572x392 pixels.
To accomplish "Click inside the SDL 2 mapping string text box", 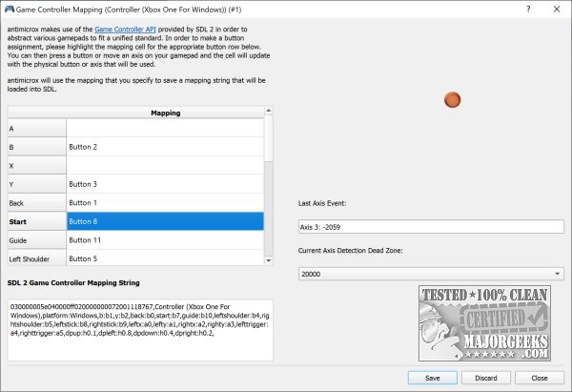I will (x=140, y=330).
